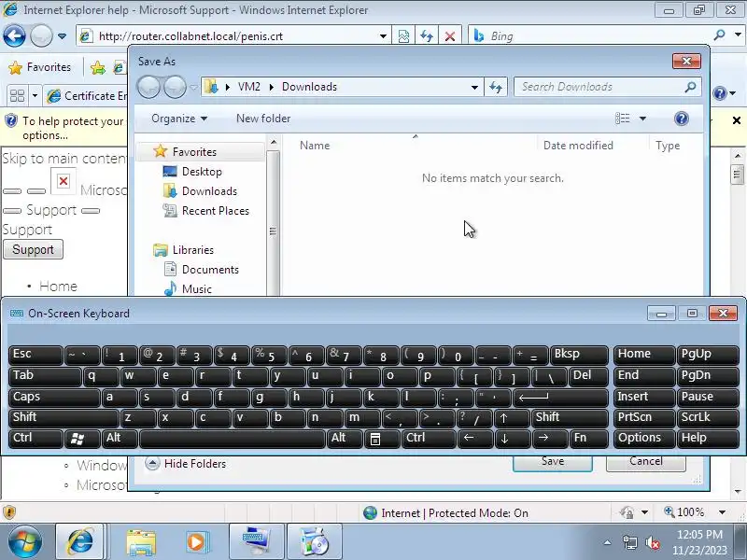Toggle right Shift on on-screen keyboard
Viewport: 747px width, 560px height.
coord(570,417)
